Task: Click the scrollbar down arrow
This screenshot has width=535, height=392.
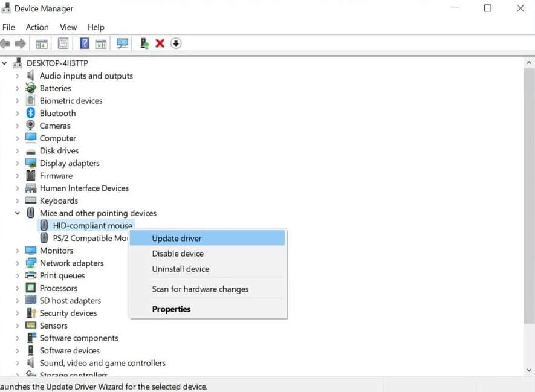Action: (529, 370)
